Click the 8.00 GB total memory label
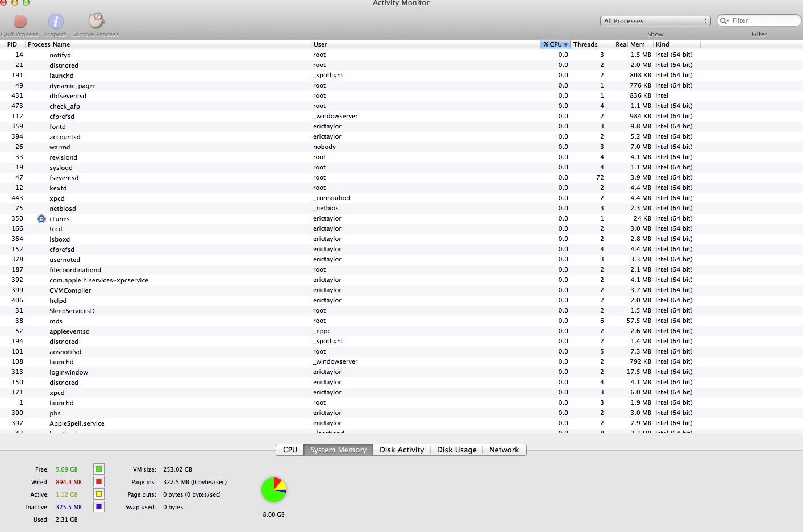This screenshot has height=532, width=803. (x=274, y=514)
